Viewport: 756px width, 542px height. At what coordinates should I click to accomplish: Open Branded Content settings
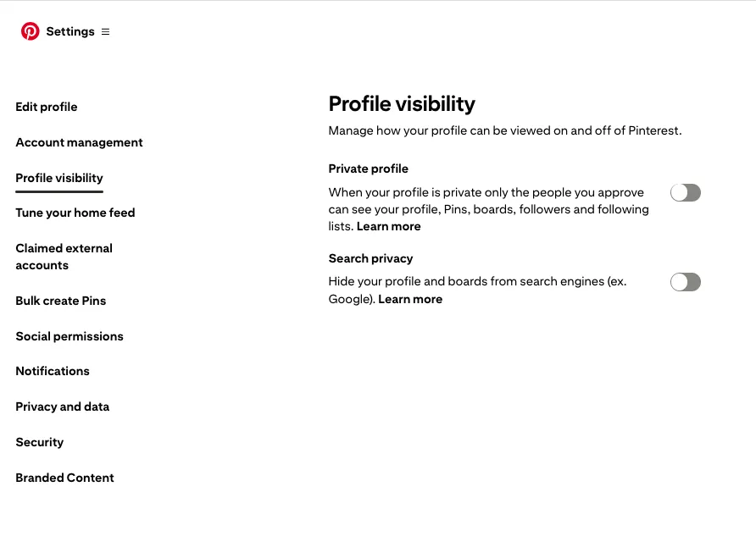(64, 478)
